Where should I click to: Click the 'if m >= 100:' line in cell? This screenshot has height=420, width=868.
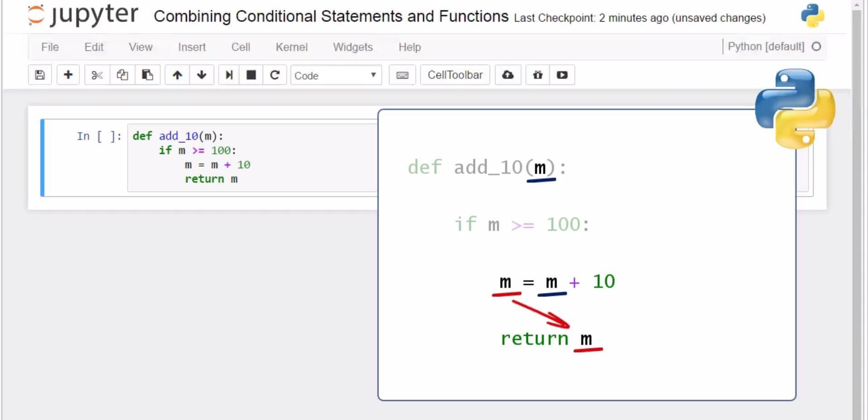pos(198,150)
